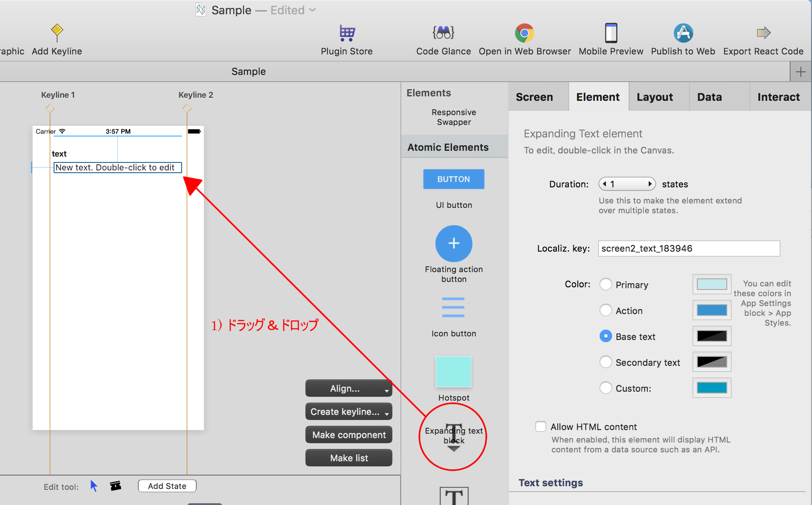The image size is (812, 505).
Task: Click the Add State button
Action: click(167, 486)
